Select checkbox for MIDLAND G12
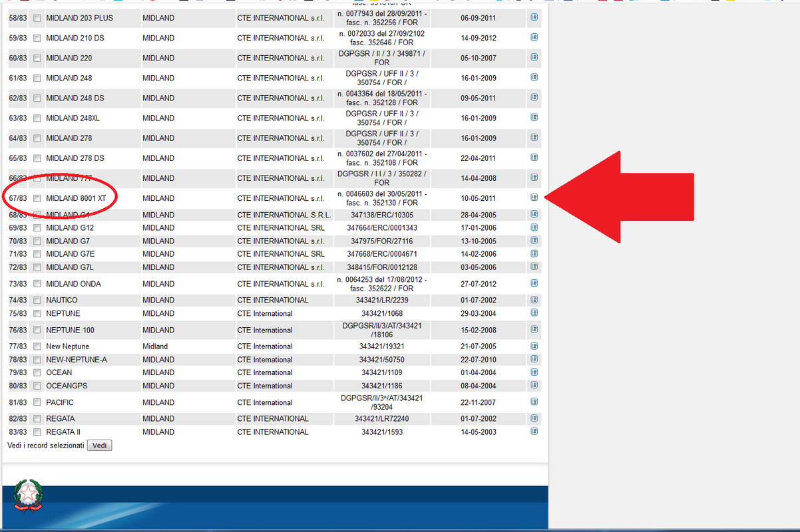The height and width of the screenshot is (532, 800). [x=37, y=228]
